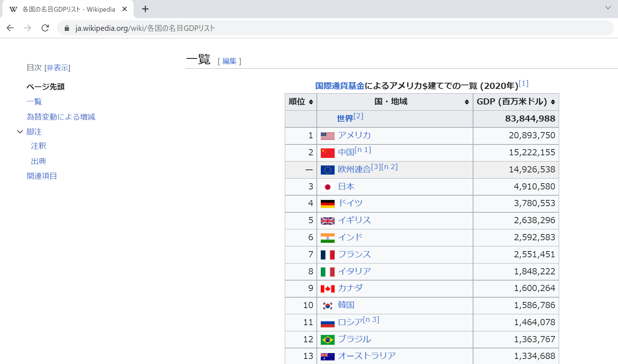Open the browser chevron at top right
Viewport: 618px width, 364px height.
tap(608, 8)
